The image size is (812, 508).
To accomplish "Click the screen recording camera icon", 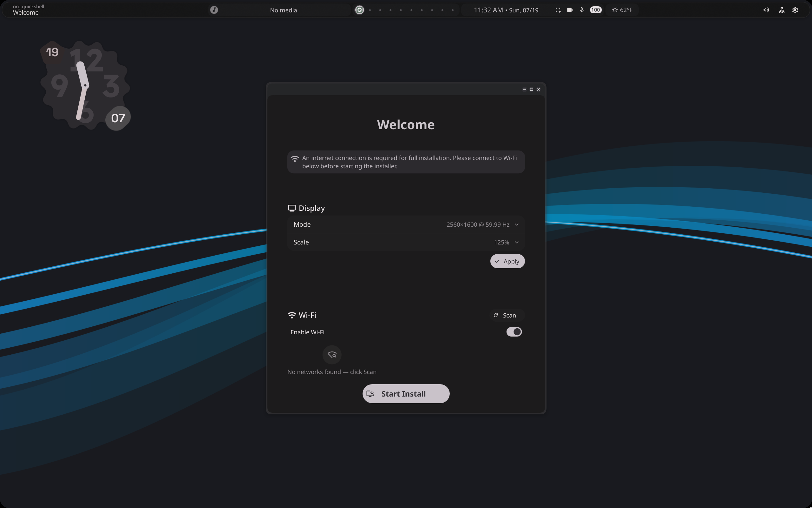I will click(x=570, y=10).
